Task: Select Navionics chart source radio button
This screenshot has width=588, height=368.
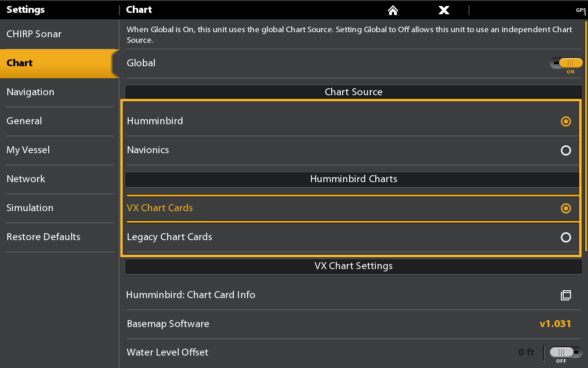Action: pyautogui.click(x=566, y=150)
